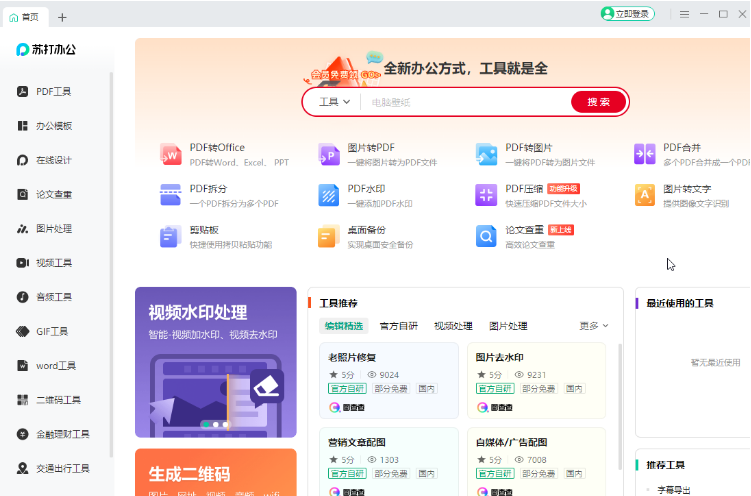
Task: Select the second carousel dot on banner
Action: [216, 425]
